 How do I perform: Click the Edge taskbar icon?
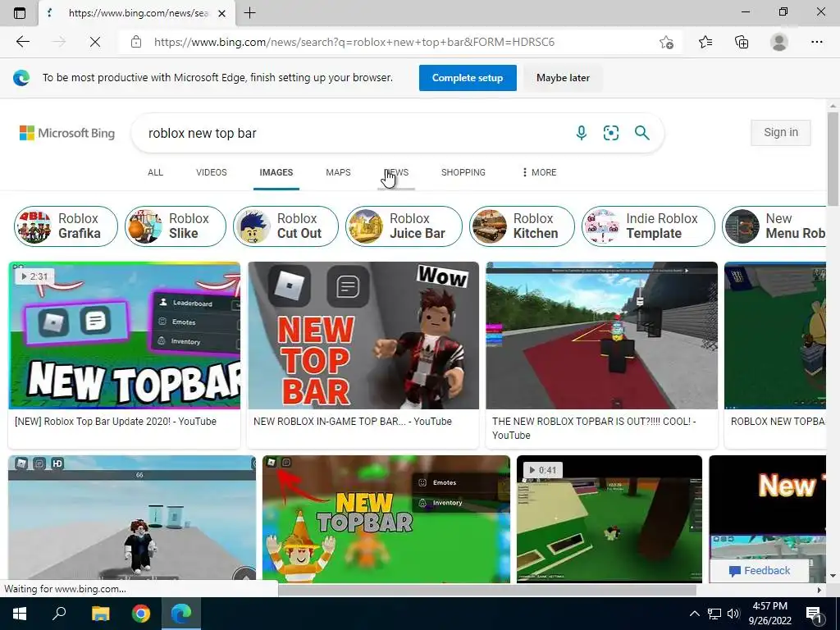pos(181,614)
